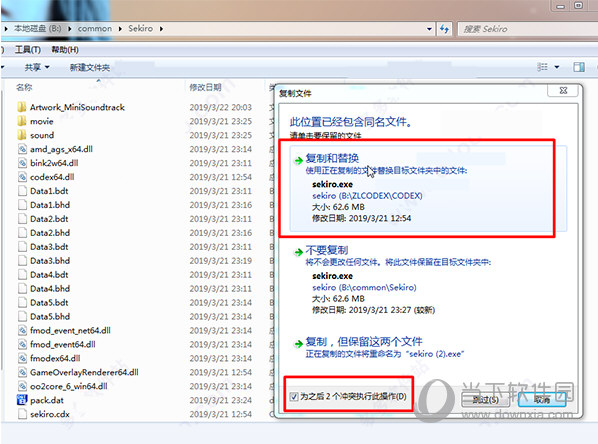
Task: Select the amd_ags_x64.dll file icon
Action: 23,149
